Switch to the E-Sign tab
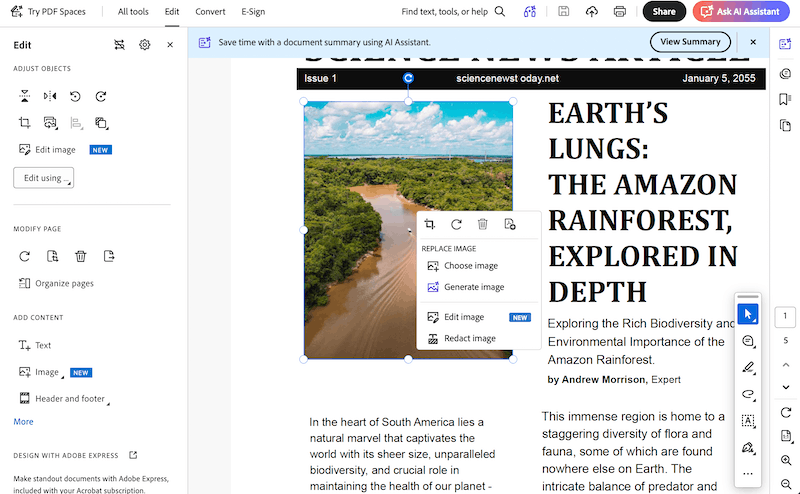 coord(253,11)
